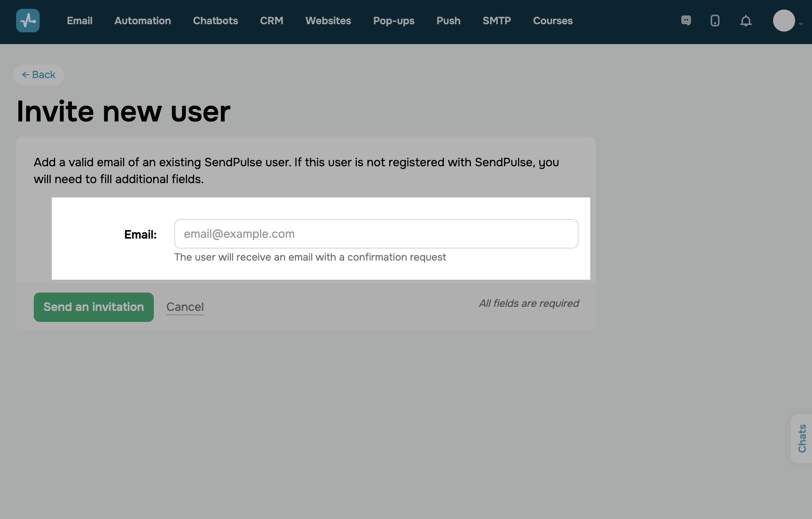
Task: Click the 'All fields are required' note
Action: coord(529,303)
